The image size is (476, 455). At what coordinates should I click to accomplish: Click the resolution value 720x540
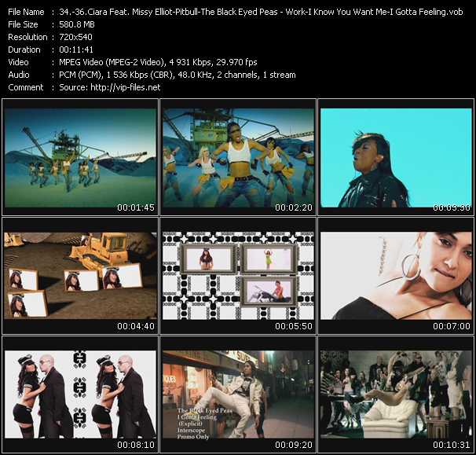point(75,37)
